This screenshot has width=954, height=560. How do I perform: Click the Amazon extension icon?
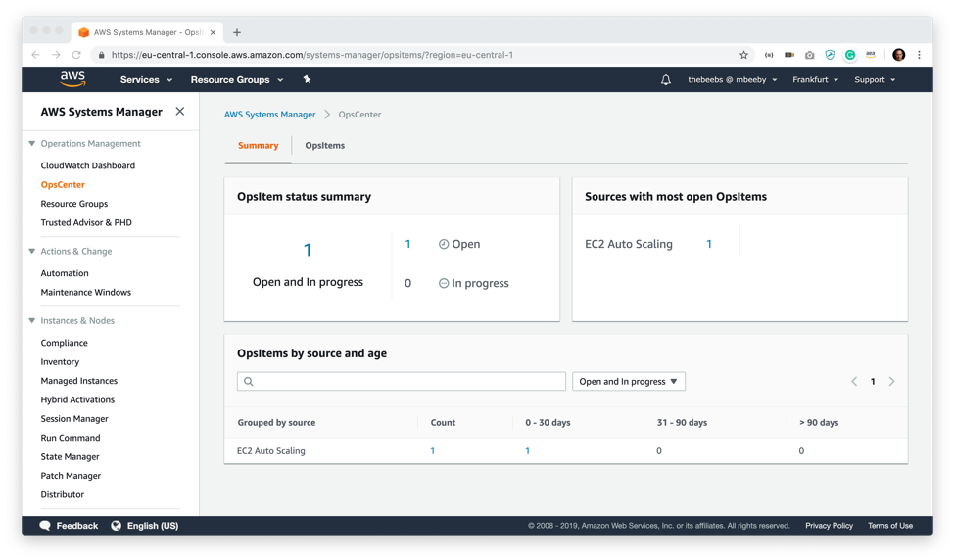pyautogui.click(x=871, y=55)
